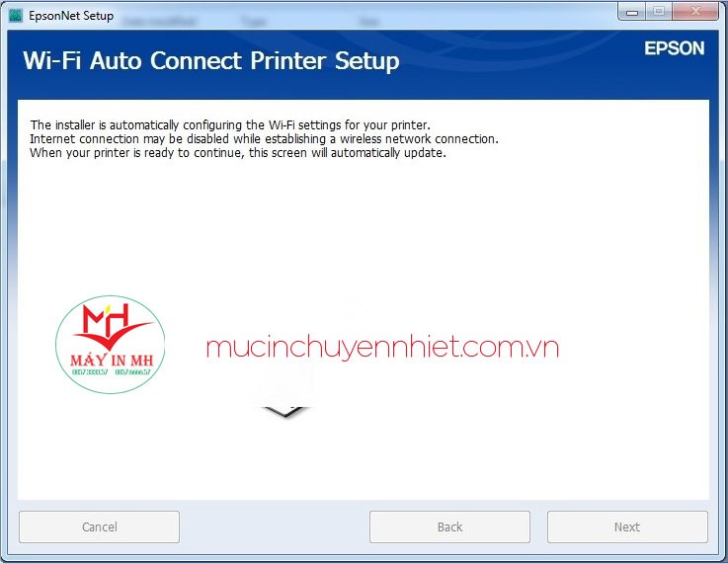Maximize the EpsonNet Setup window
Screen dimensions: 728x564
658,11
